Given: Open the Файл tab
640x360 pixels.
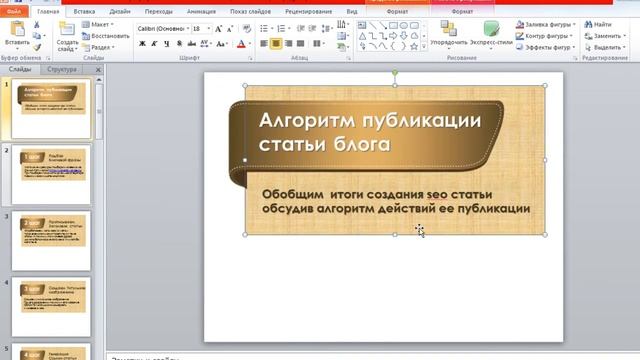Looking at the screenshot, I should [14, 11].
